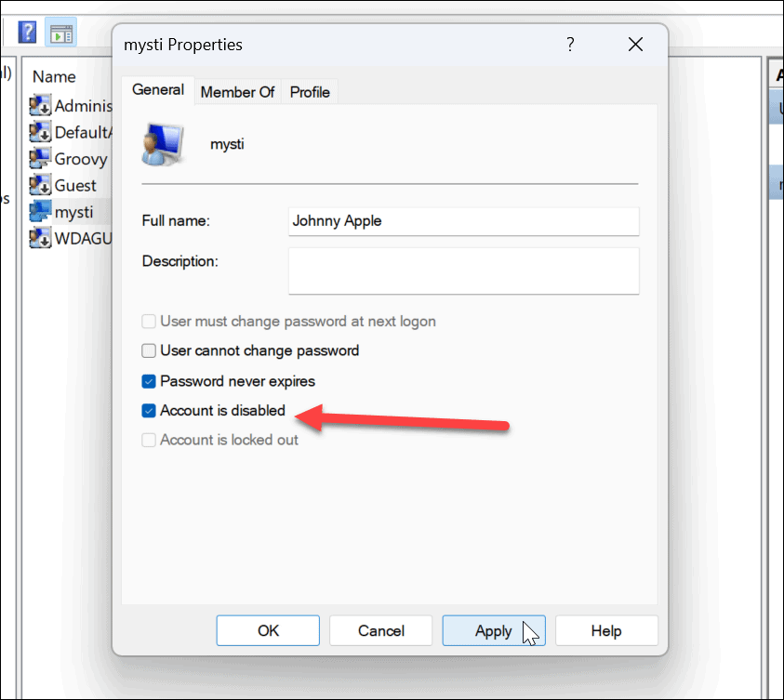Click the Help button
The width and height of the screenshot is (784, 700).
point(606,630)
